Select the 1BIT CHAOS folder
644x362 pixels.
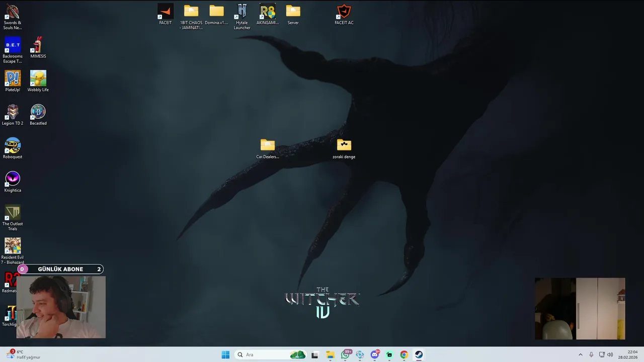click(x=191, y=17)
